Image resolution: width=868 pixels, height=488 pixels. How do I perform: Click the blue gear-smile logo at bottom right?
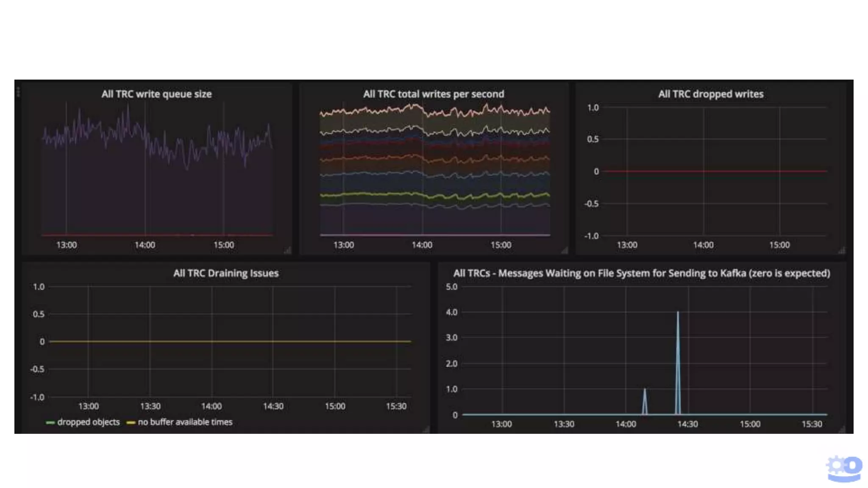[844, 469]
